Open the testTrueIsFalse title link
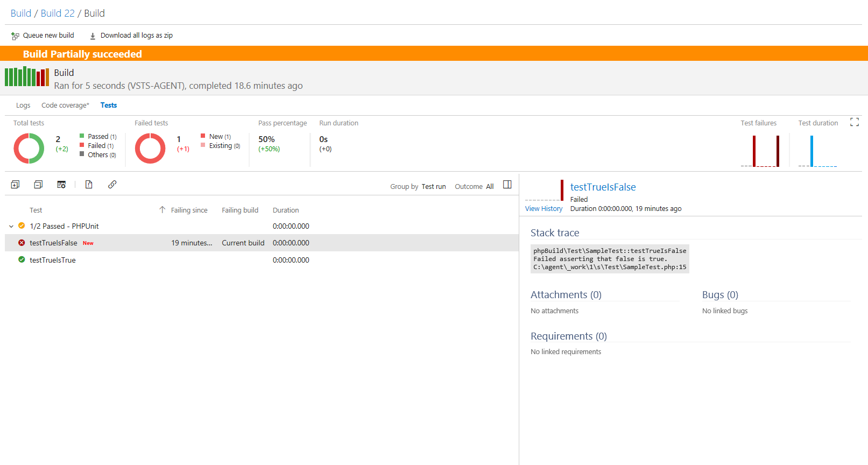This screenshot has width=868, height=465. point(603,187)
